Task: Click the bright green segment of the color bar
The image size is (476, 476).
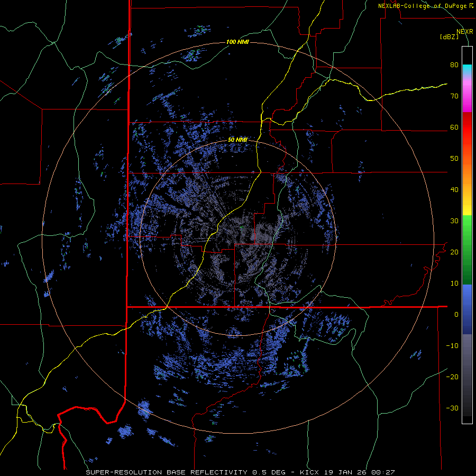Action: click(467, 225)
